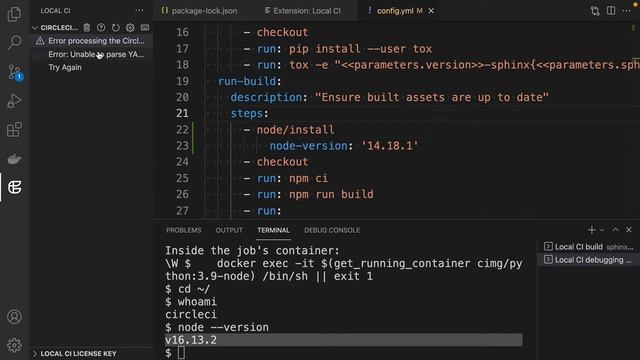The height and width of the screenshot is (360, 640).
Task: Click the steps key on line 21
Action: (247, 113)
